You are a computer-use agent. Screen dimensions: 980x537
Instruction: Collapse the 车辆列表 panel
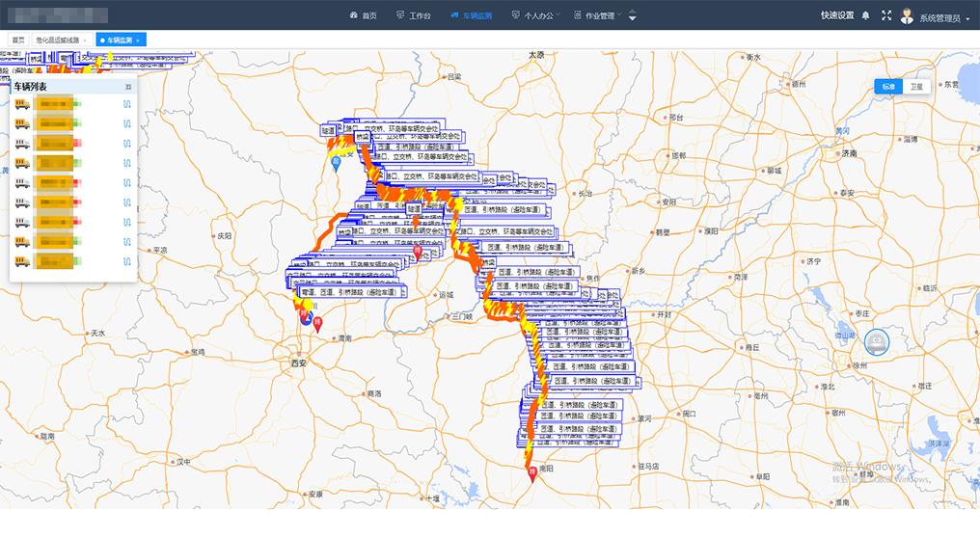pyautogui.click(x=128, y=87)
